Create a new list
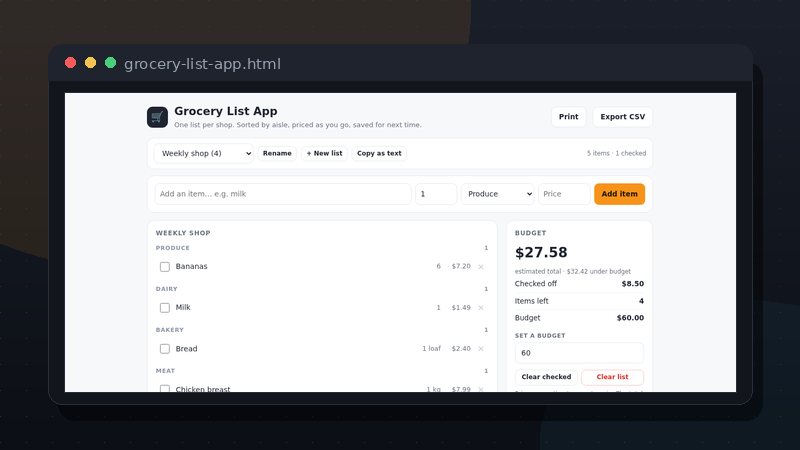Screen dimensions: 800x450 [324, 153]
